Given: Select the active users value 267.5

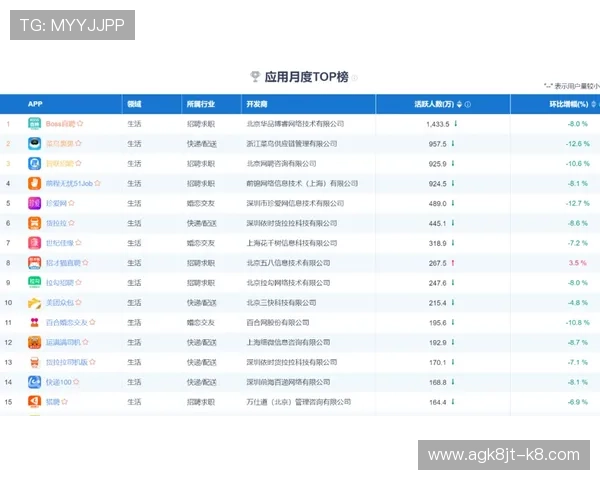Looking at the screenshot, I should pos(437,264).
